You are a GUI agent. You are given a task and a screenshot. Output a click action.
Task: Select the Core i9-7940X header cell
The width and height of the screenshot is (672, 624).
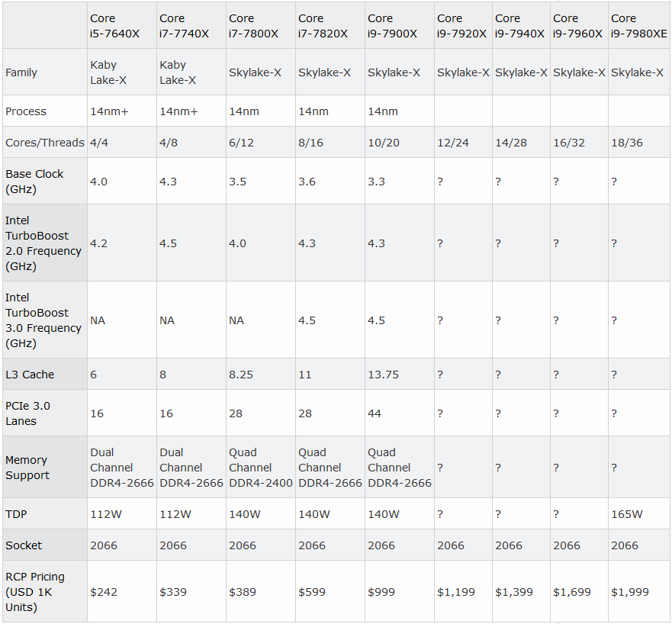[x=521, y=25]
